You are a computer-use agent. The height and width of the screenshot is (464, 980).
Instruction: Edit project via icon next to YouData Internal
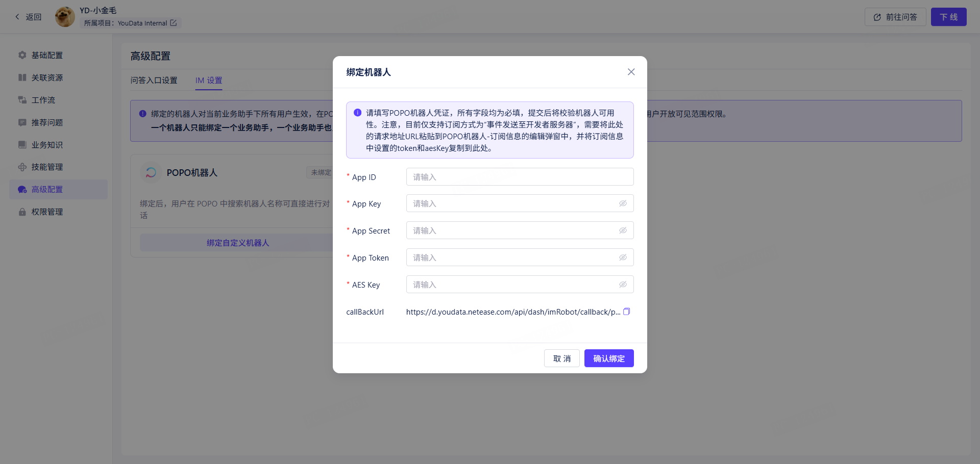tap(174, 23)
